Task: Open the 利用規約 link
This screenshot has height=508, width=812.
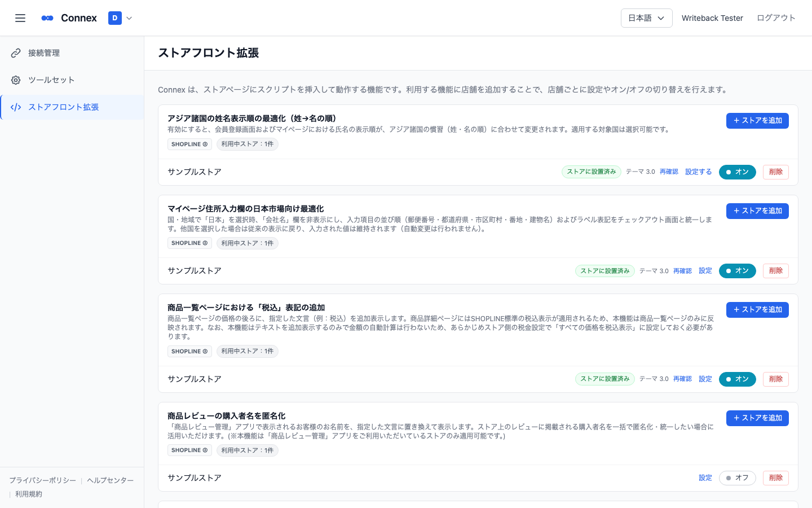Action: coord(29,494)
